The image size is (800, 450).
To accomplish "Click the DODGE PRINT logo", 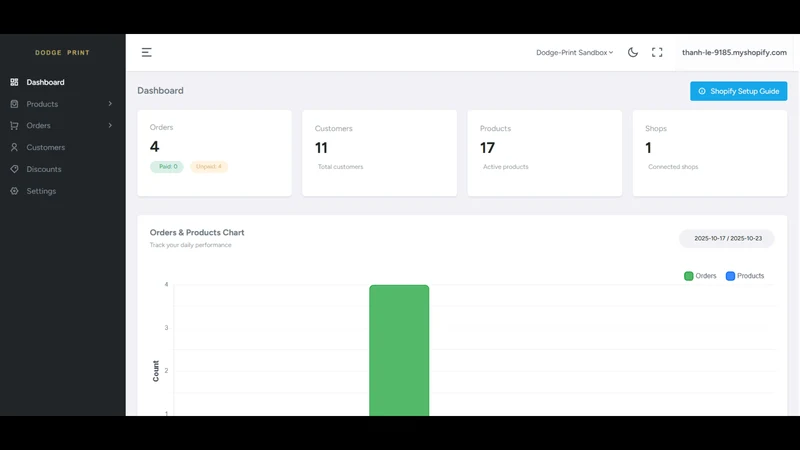I will tap(62, 53).
